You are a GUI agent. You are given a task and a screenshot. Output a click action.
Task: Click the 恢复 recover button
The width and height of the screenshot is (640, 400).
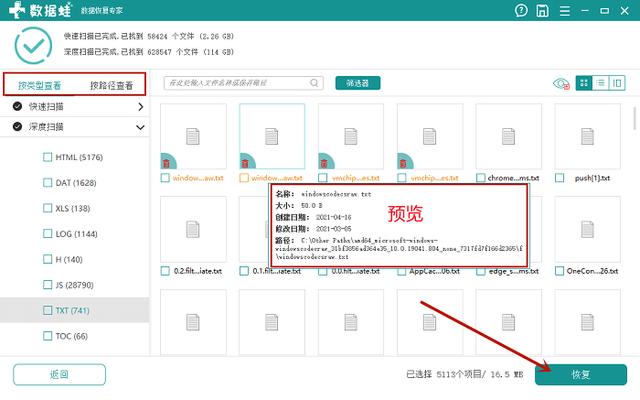point(580,375)
